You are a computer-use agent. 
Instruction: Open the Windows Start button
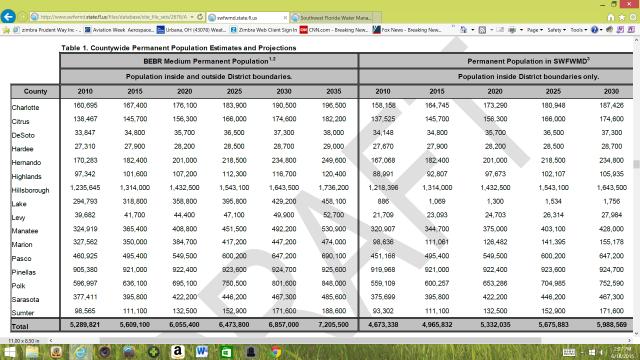coord(9,352)
